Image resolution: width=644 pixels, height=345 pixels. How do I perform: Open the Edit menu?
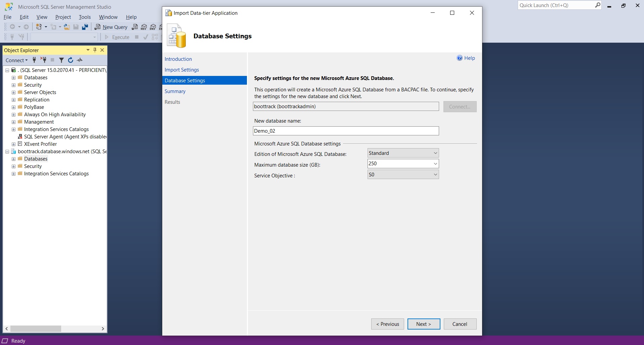coord(24,17)
